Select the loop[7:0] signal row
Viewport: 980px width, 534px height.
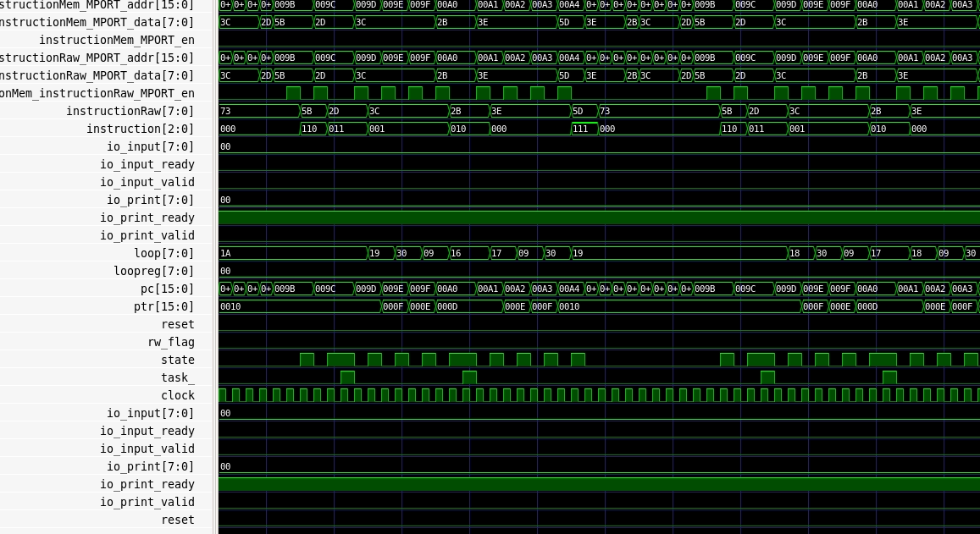pyautogui.click(x=163, y=253)
